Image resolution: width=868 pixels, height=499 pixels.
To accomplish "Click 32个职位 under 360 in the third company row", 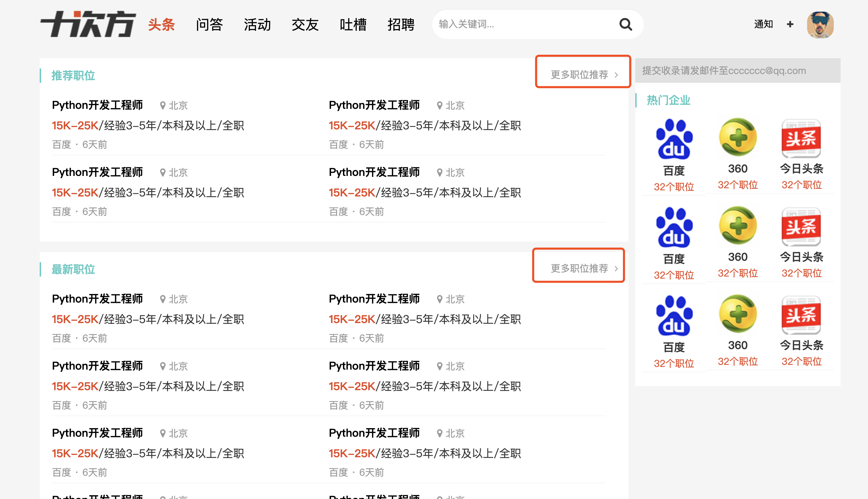I will click(x=738, y=361).
